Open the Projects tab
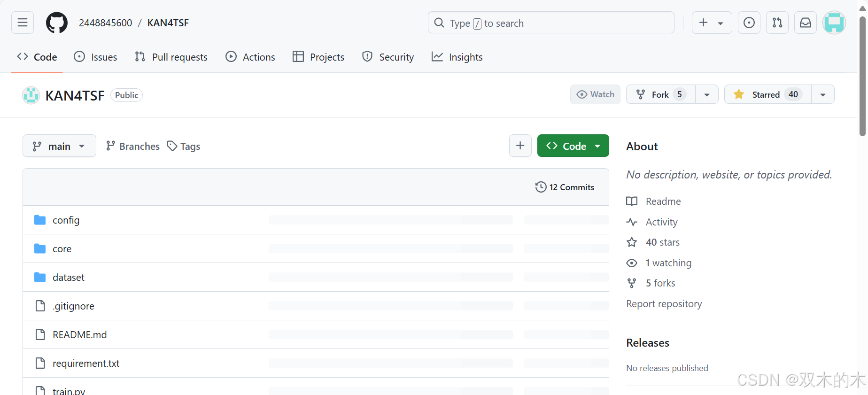 click(318, 57)
